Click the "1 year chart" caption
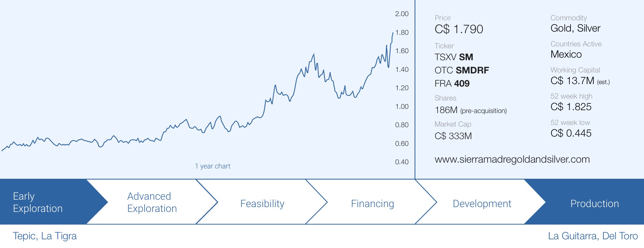644x248 pixels. pos(213,166)
